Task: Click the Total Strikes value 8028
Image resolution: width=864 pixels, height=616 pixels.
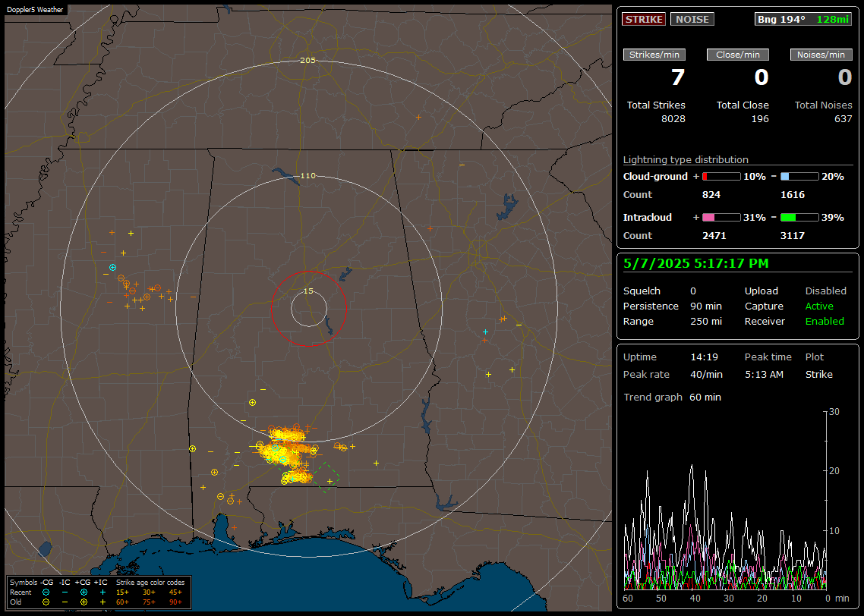Action: tap(673, 119)
